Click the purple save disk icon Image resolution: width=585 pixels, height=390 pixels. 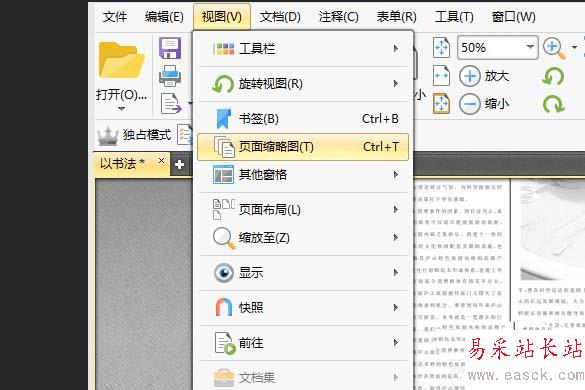(x=170, y=48)
